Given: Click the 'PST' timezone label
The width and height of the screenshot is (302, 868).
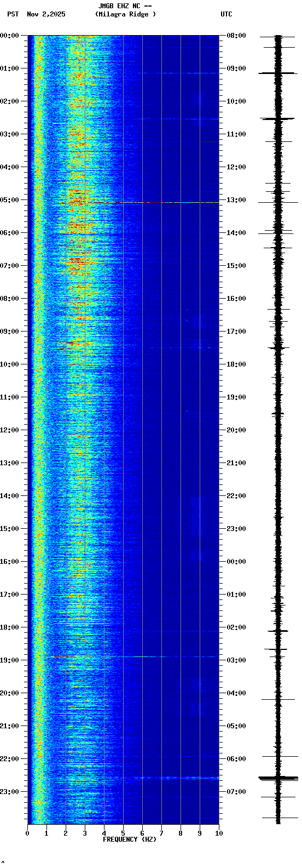Looking at the screenshot, I should click(x=13, y=14).
